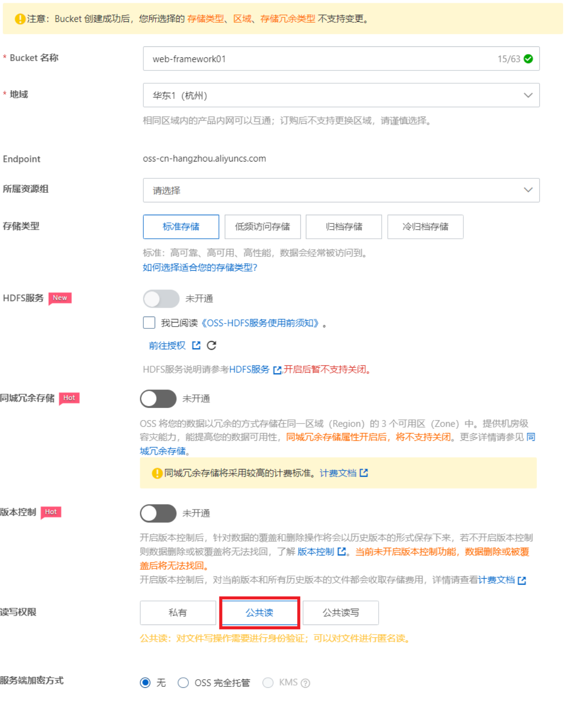Click the 服务端加密方式 label
This screenshot has height=701, width=588.
(x=32, y=681)
